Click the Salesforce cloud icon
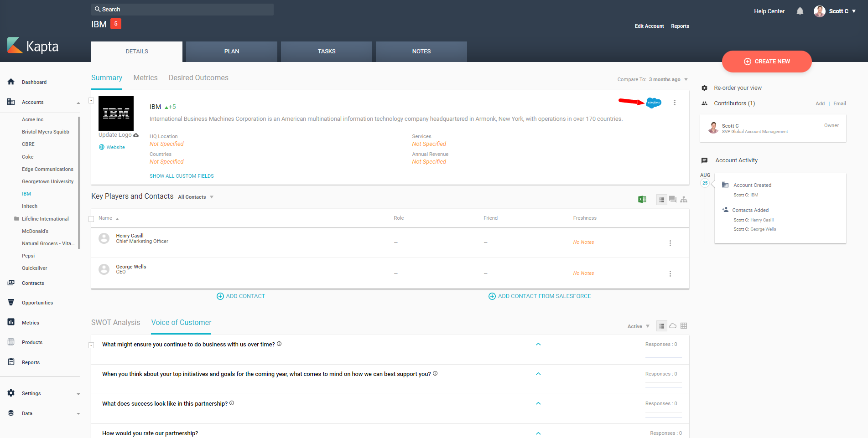 (654, 103)
